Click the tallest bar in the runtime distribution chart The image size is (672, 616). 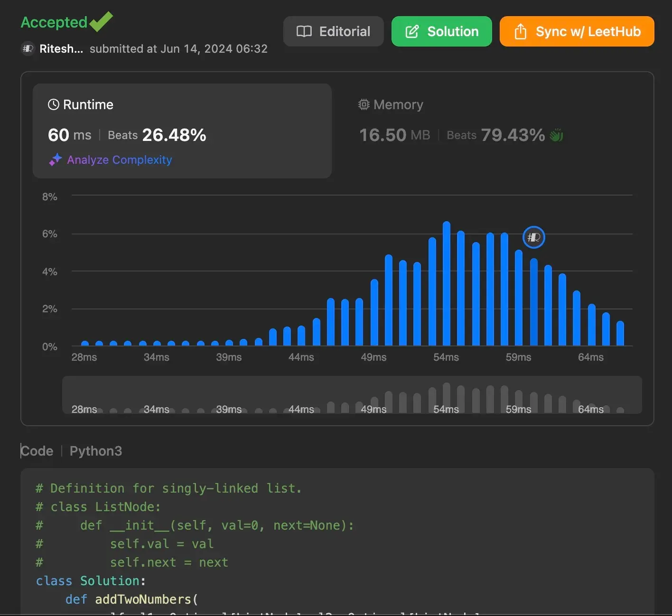(x=447, y=285)
